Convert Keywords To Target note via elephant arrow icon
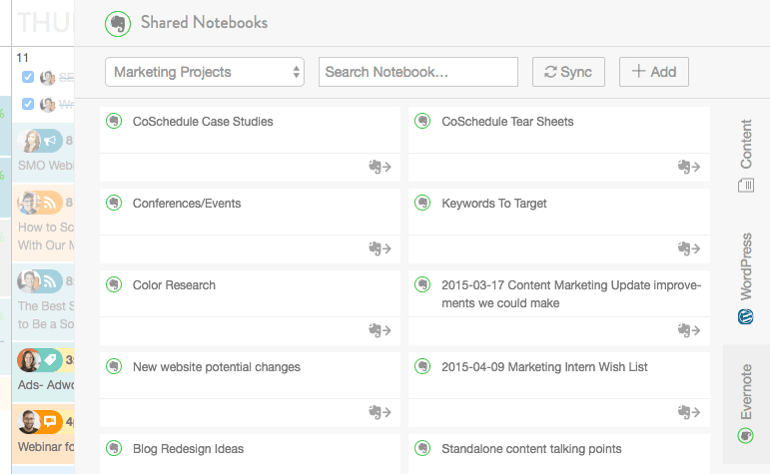Viewport: 770px width, 474px height. (x=688, y=249)
